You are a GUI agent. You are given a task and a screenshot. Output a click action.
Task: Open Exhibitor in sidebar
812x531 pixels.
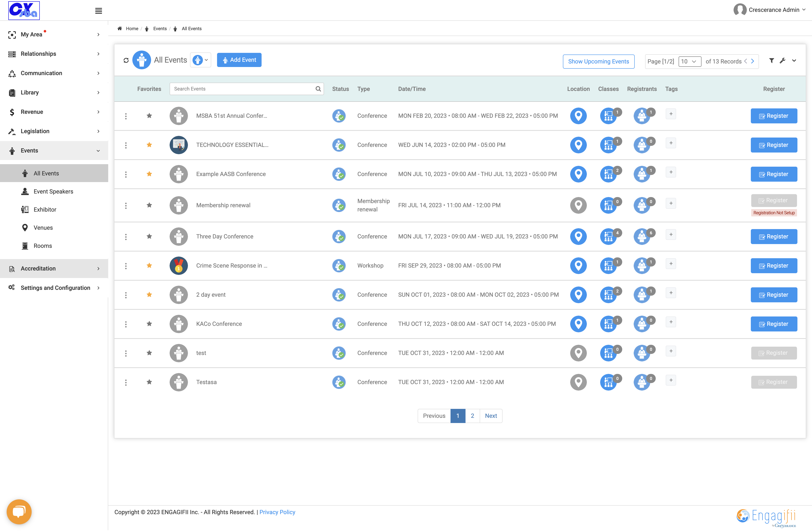(x=45, y=209)
